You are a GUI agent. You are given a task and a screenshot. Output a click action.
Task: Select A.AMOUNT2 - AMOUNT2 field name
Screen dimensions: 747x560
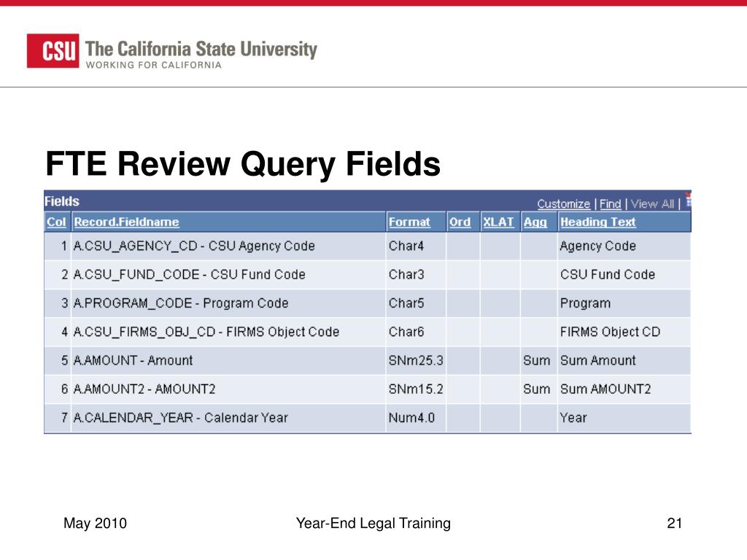click(144, 389)
